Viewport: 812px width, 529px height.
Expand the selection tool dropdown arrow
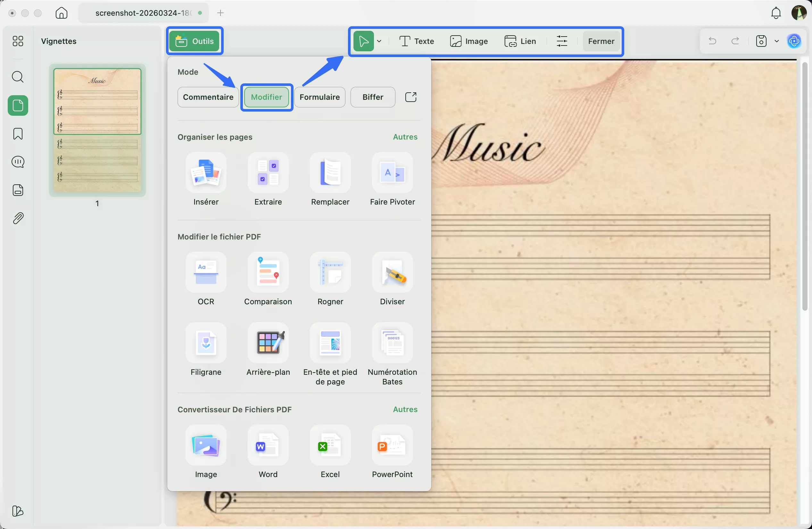click(x=379, y=41)
